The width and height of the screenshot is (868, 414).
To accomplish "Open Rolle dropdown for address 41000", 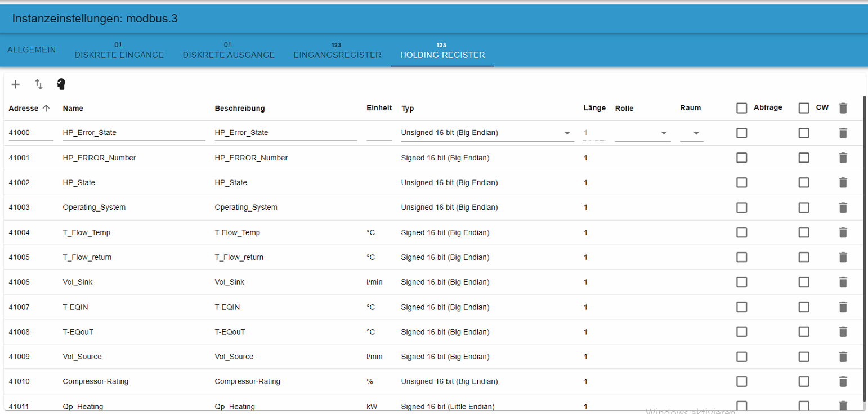I will pos(643,133).
